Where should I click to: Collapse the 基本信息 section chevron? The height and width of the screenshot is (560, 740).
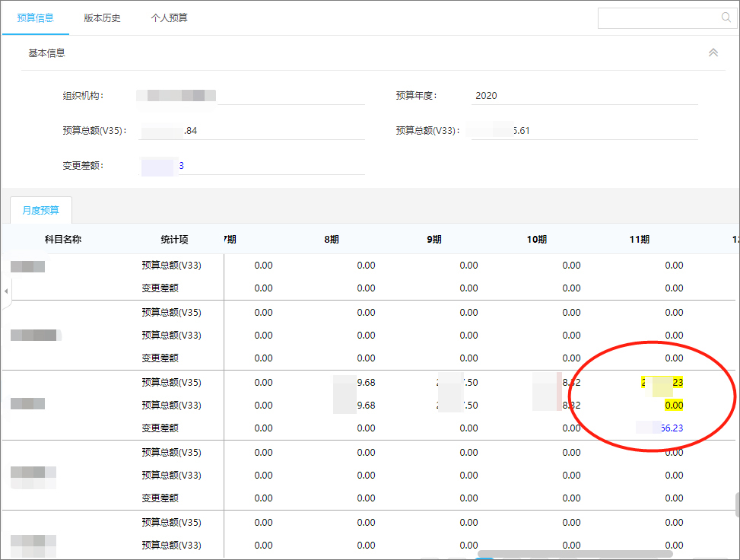pyautogui.click(x=713, y=52)
